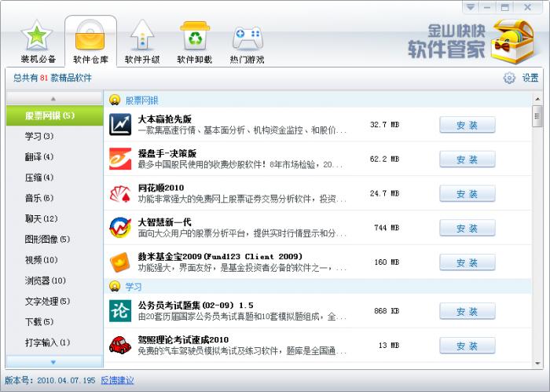Select the 浏览器 (10) category

click(x=55, y=280)
